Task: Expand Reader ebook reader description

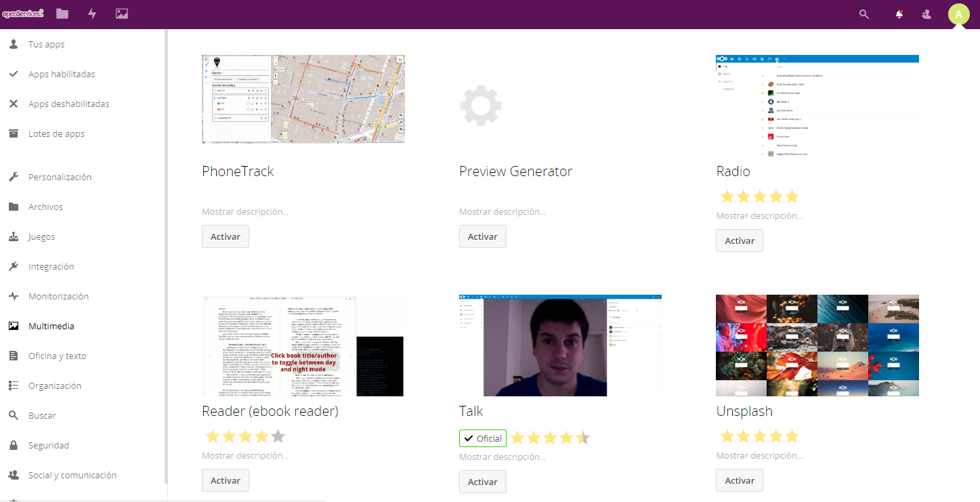Action: click(244, 456)
